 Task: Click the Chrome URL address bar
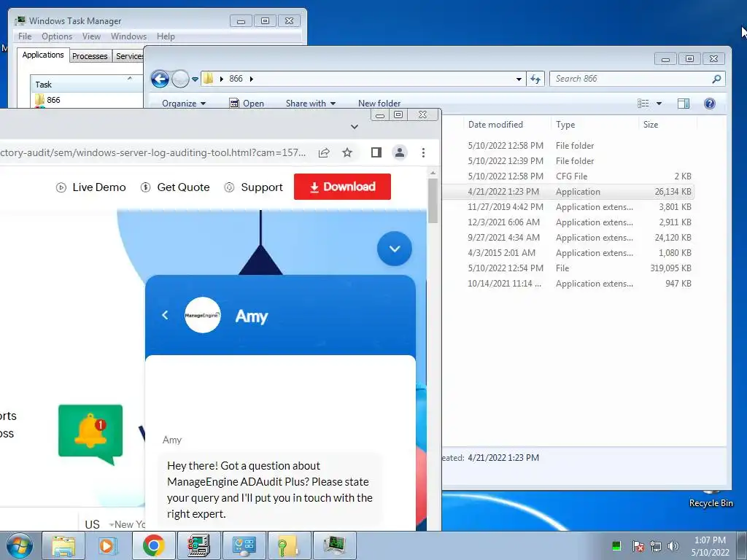(152, 152)
